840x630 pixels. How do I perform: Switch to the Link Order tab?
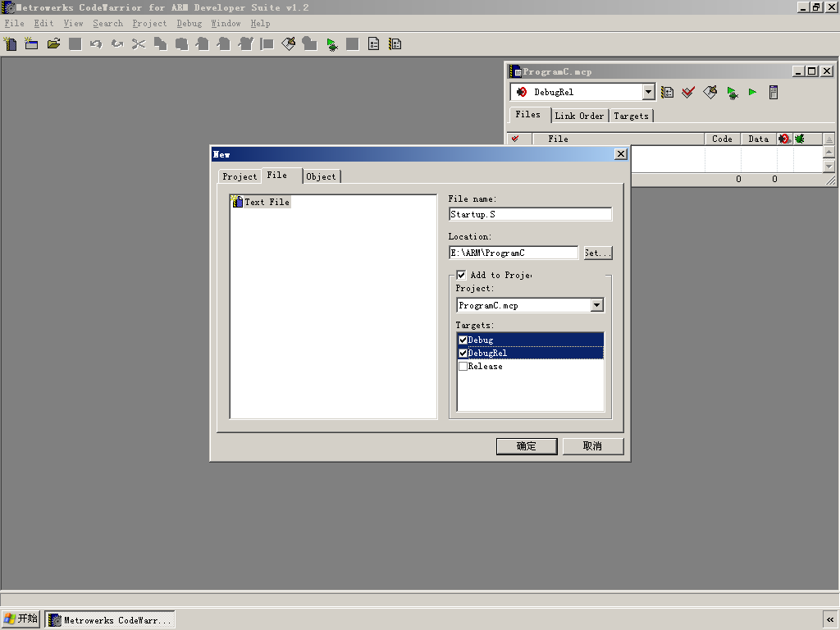coord(579,116)
